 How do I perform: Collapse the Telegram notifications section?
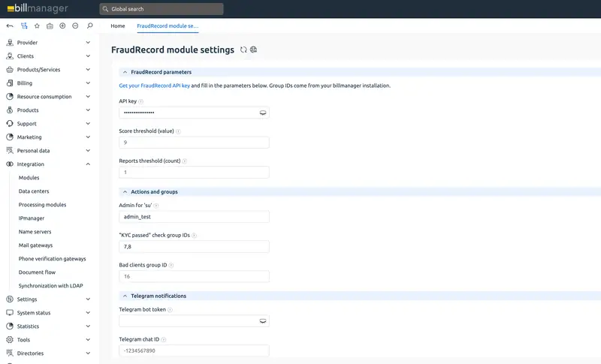click(x=125, y=296)
